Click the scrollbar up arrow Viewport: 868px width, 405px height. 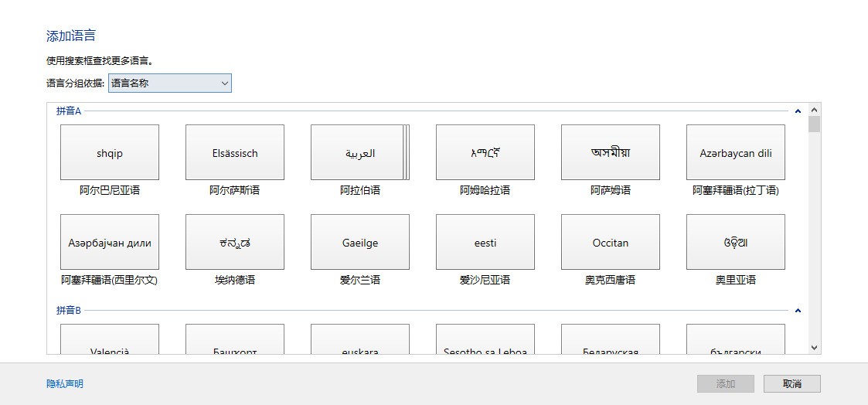pos(814,109)
